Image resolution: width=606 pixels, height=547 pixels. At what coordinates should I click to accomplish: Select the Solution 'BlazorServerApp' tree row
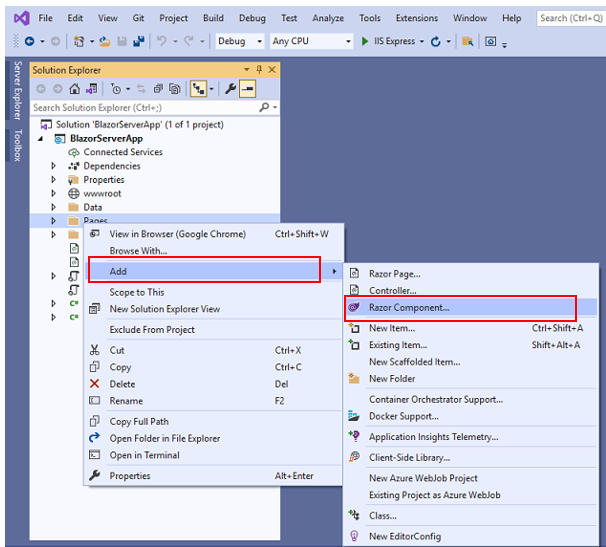tap(133, 124)
